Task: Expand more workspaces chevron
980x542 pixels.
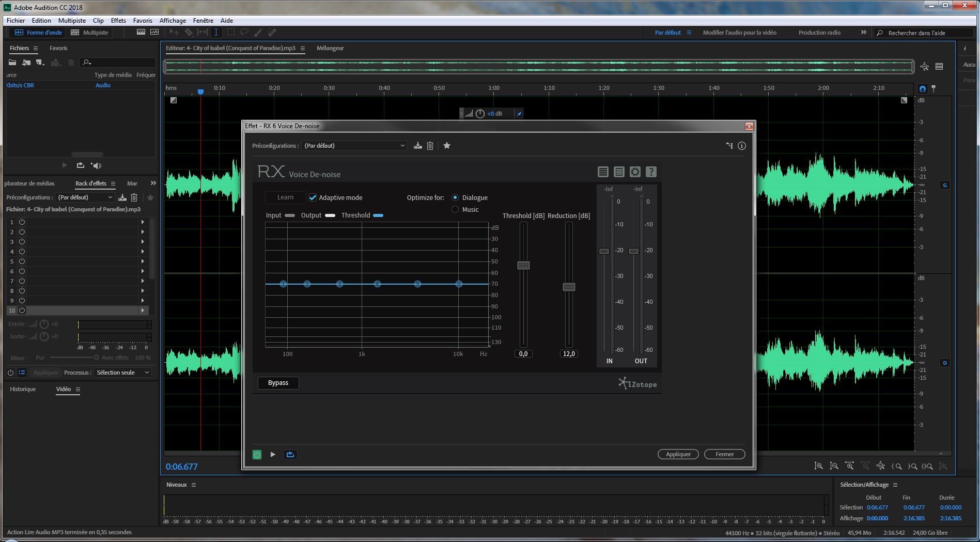Action: (863, 32)
